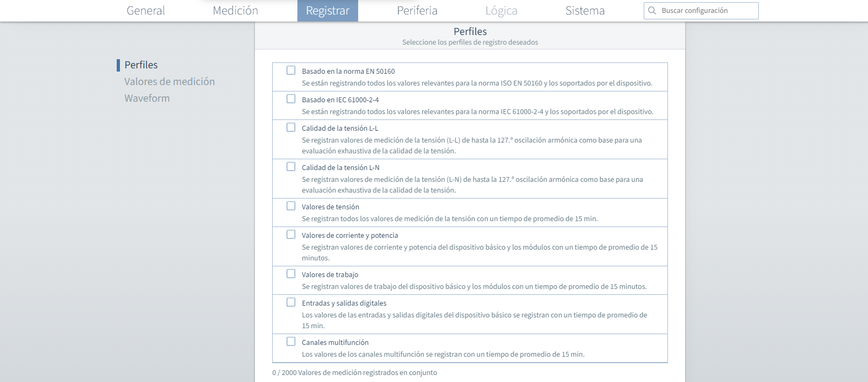Click the 'Basado en IEC 61000-2-4' label
The height and width of the screenshot is (382, 868).
(x=340, y=100)
